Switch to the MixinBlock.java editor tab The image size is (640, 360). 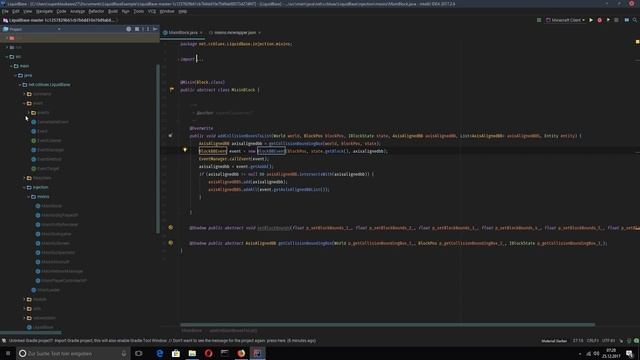click(x=182, y=33)
